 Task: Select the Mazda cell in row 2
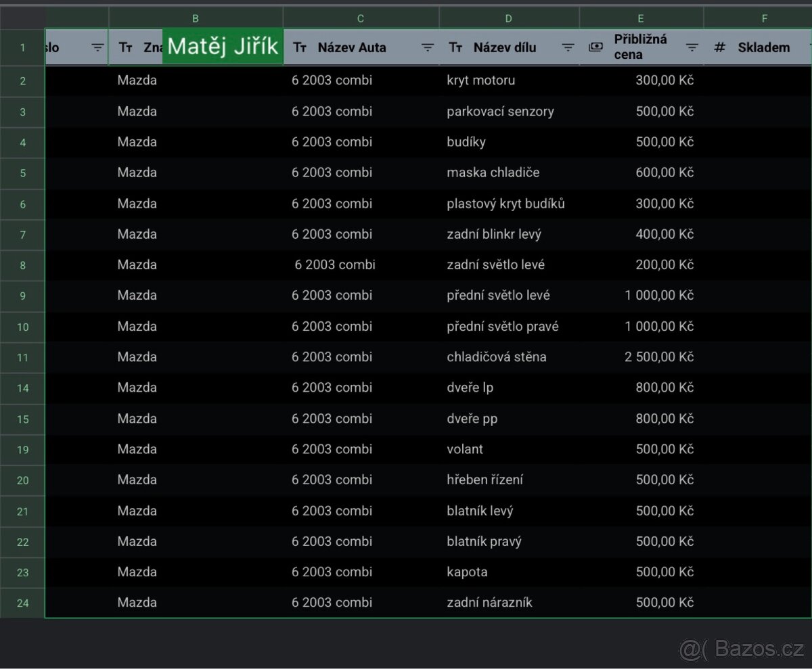pyautogui.click(x=137, y=80)
